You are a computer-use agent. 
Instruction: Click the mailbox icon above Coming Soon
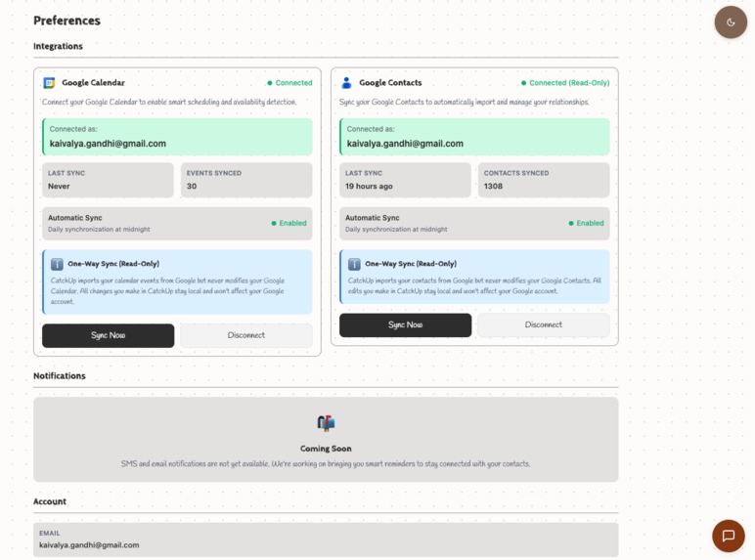point(326,423)
